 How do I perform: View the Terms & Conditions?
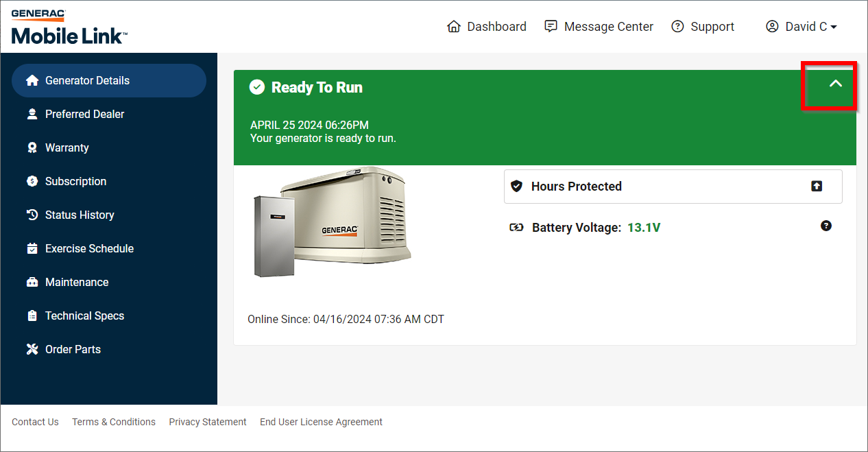pos(113,422)
